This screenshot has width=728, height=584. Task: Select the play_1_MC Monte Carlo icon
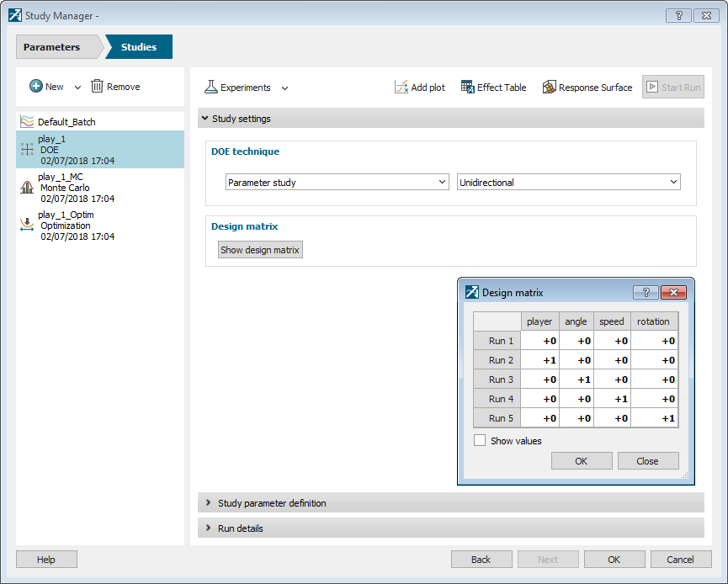27,187
